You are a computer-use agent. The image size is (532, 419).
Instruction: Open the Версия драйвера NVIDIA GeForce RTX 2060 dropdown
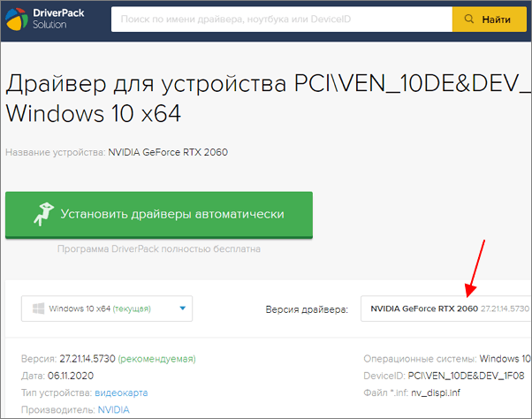click(x=446, y=309)
